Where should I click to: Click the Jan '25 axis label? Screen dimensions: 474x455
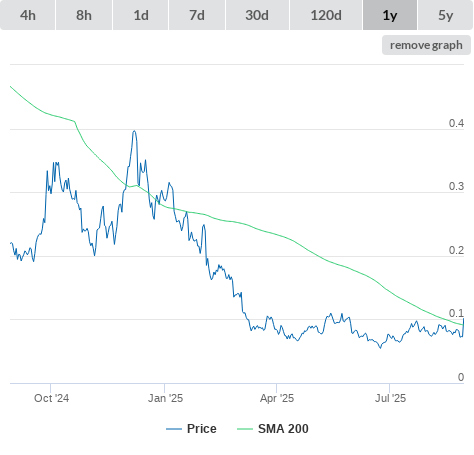(165, 398)
